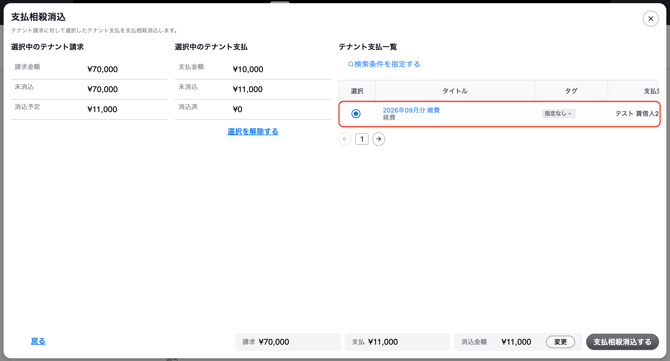This screenshot has width=670, height=361.
Task: Select the radio button for 2026年09月分 雑費
Action: point(356,114)
